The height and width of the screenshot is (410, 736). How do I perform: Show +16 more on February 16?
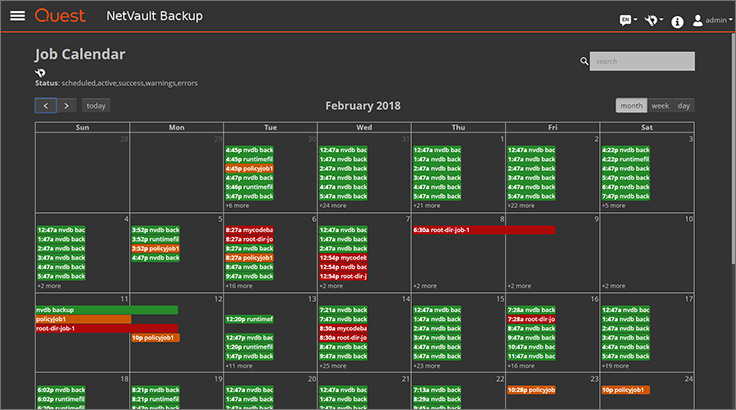pos(521,366)
